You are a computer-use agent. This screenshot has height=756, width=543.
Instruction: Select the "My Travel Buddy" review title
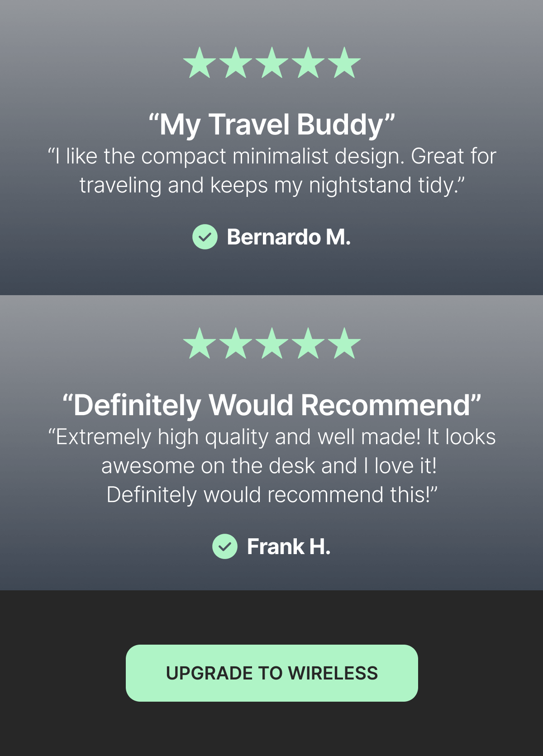271,125
